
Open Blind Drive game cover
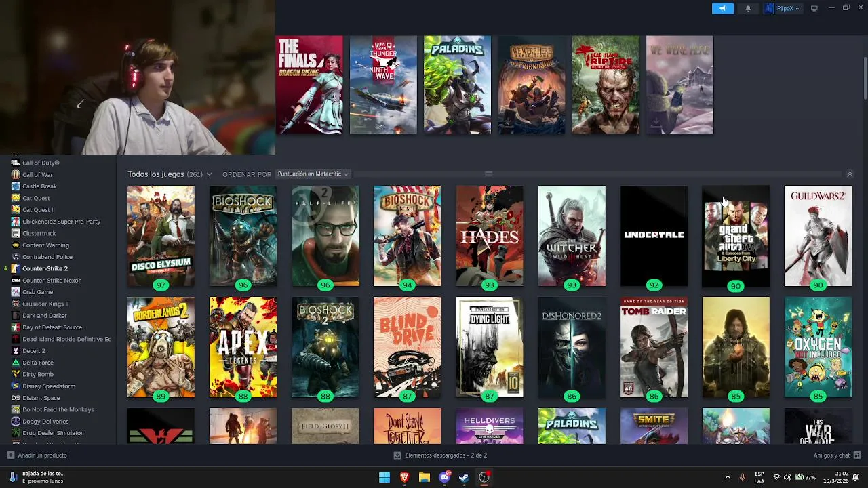point(407,347)
